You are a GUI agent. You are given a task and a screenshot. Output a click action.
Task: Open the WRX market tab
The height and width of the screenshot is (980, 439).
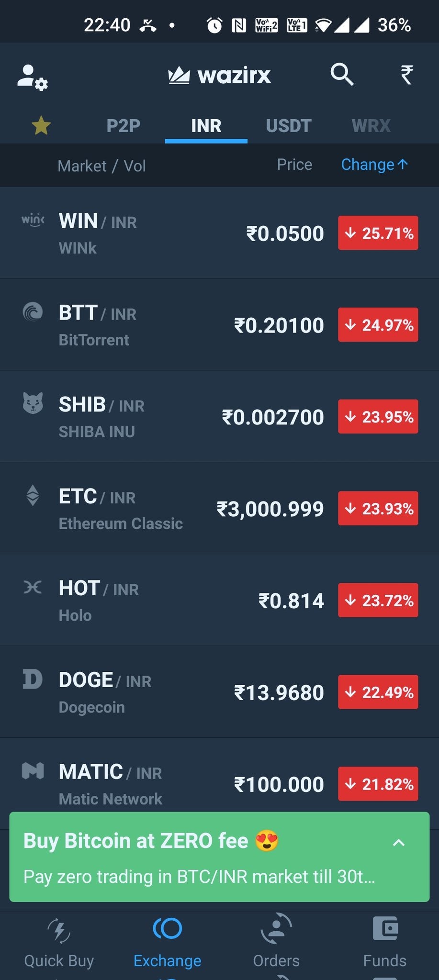[x=371, y=126]
